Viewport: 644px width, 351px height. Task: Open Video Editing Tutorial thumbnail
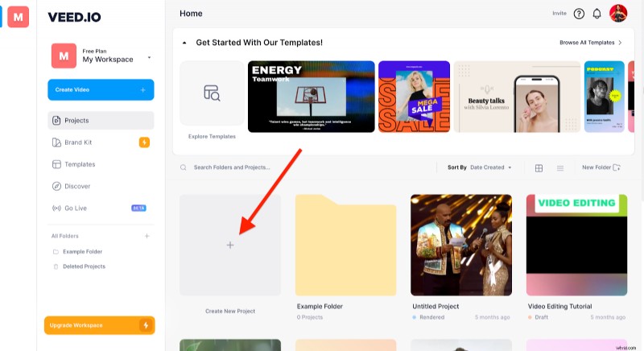(x=576, y=245)
